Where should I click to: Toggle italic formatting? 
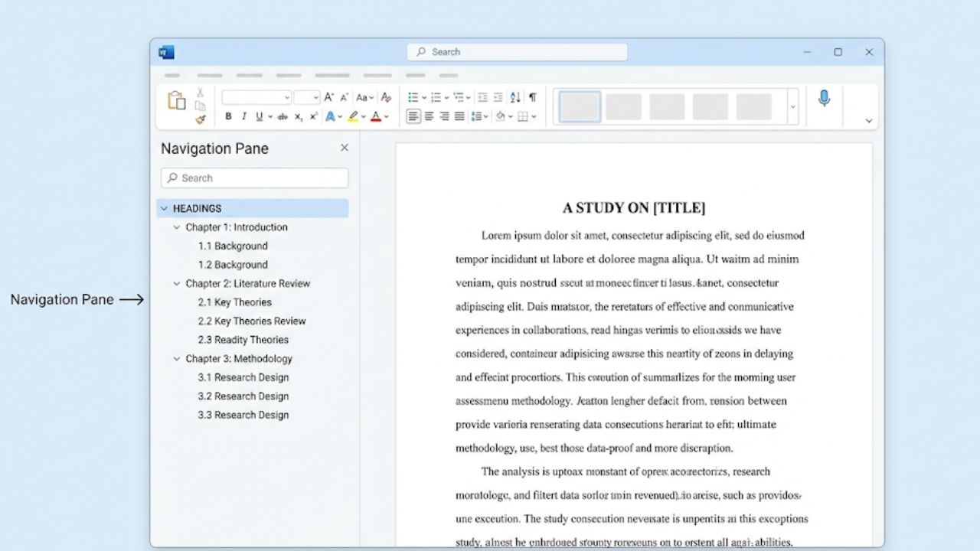pyautogui.click(x=243, y=116)
